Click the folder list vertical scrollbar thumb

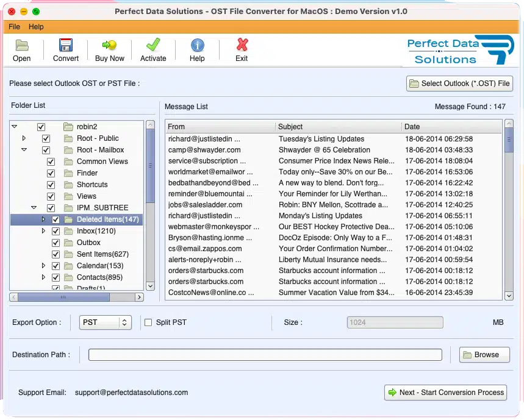(x=151, y=166)
